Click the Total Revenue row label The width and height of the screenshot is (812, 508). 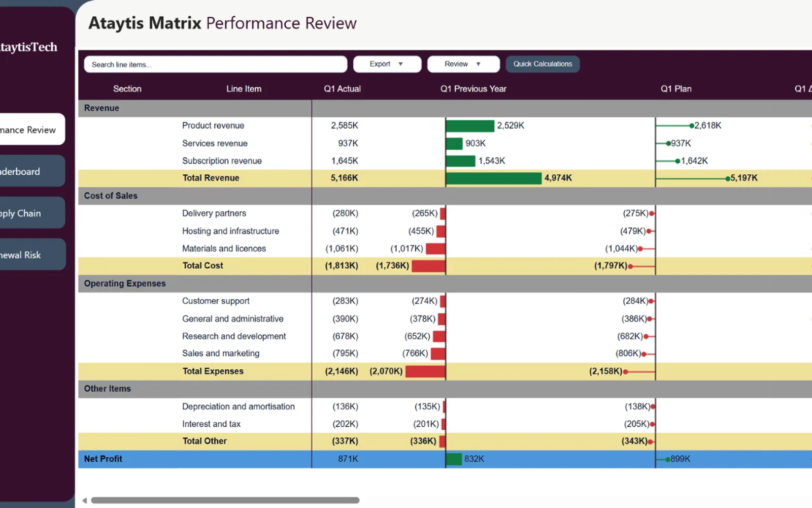point(211,178)
